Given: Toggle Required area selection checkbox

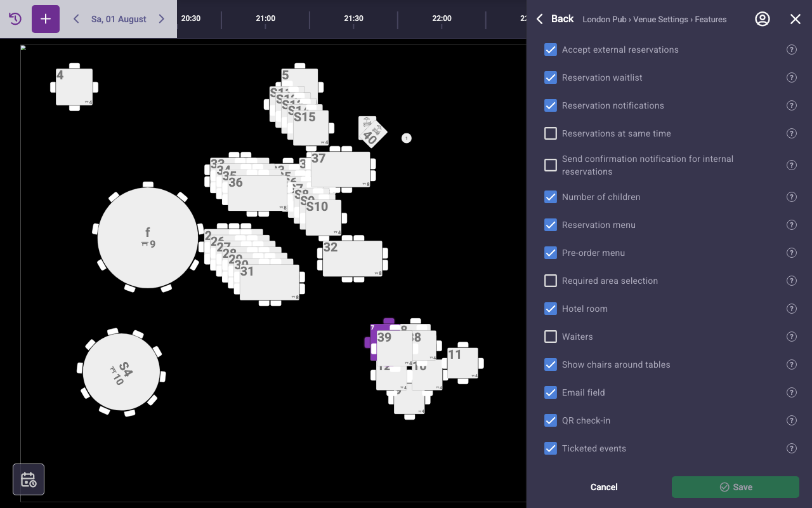Looking at the screenshot, I should (x=551, y=281).
